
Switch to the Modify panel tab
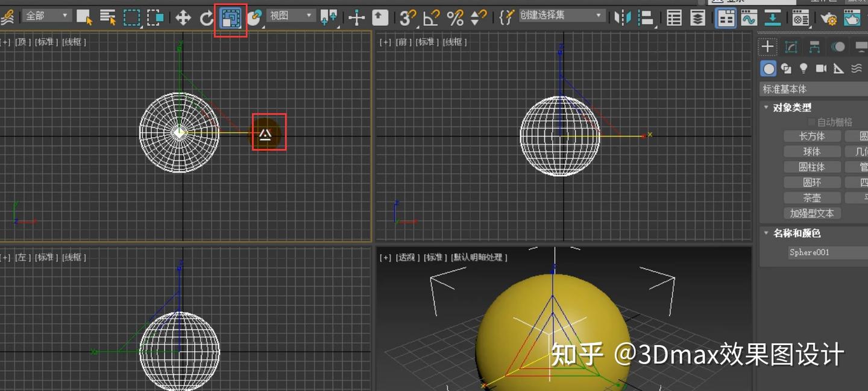pyautogui.click(x=790, y=46)
